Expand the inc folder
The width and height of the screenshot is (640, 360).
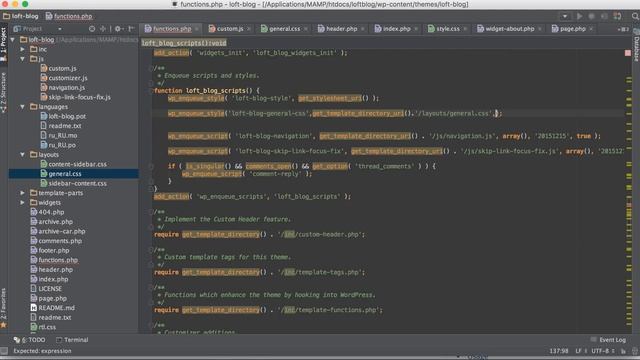pos(23,49)
